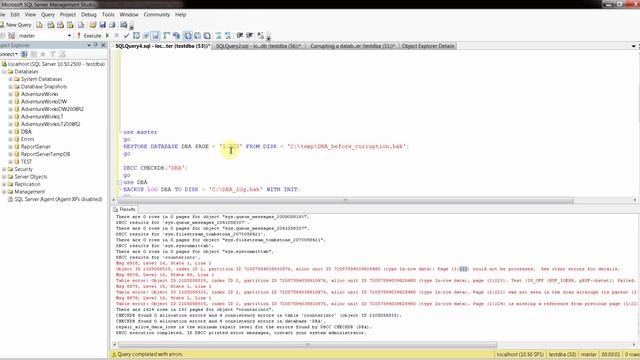Open a Database Engine Query

[40, 25]
